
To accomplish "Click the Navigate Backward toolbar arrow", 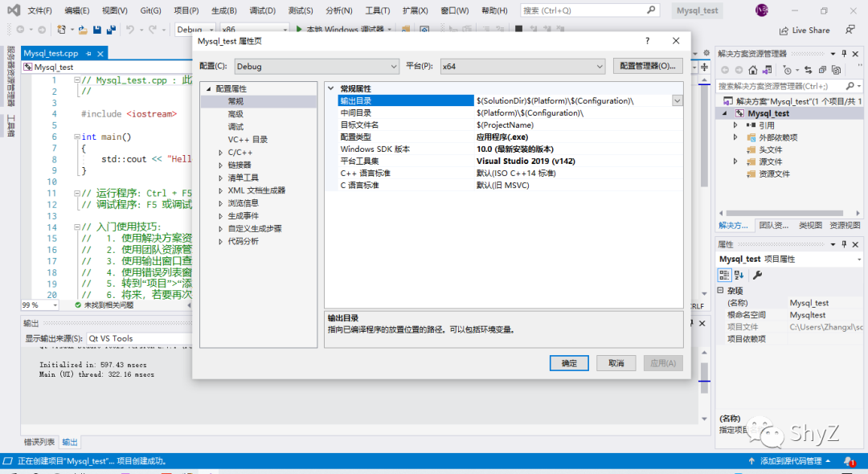I will pyautogui.click(x=20, y=30).
